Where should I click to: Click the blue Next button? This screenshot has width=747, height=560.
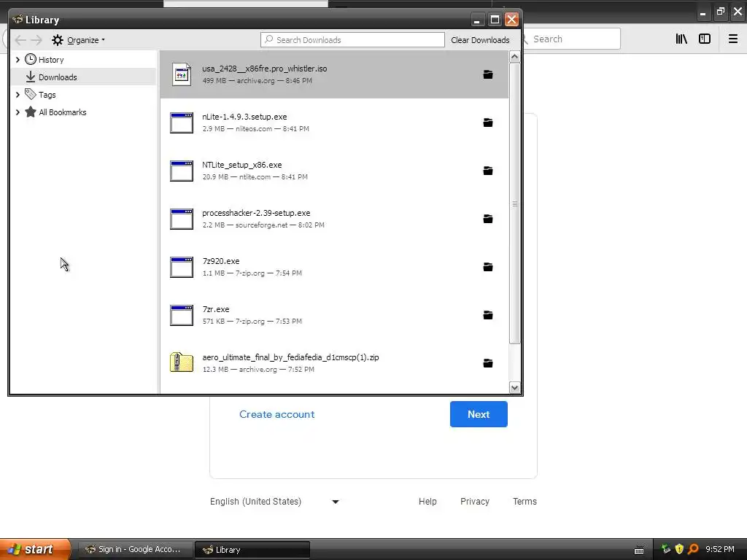coord(479,414)
